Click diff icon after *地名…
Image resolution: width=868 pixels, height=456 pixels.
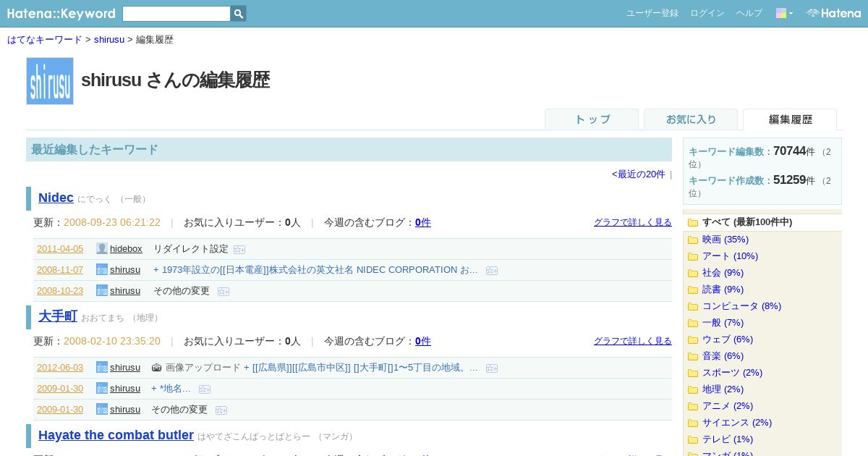point(205,389)
